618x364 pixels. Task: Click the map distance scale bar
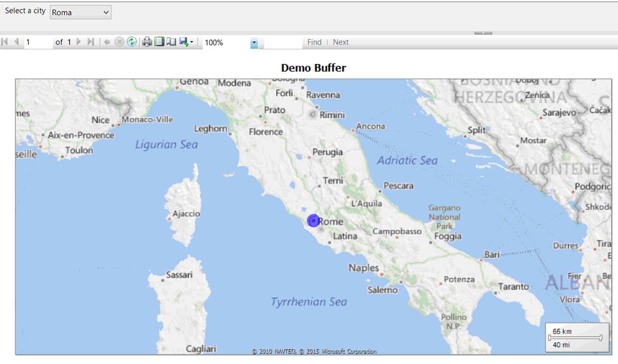tap(577, 337)
